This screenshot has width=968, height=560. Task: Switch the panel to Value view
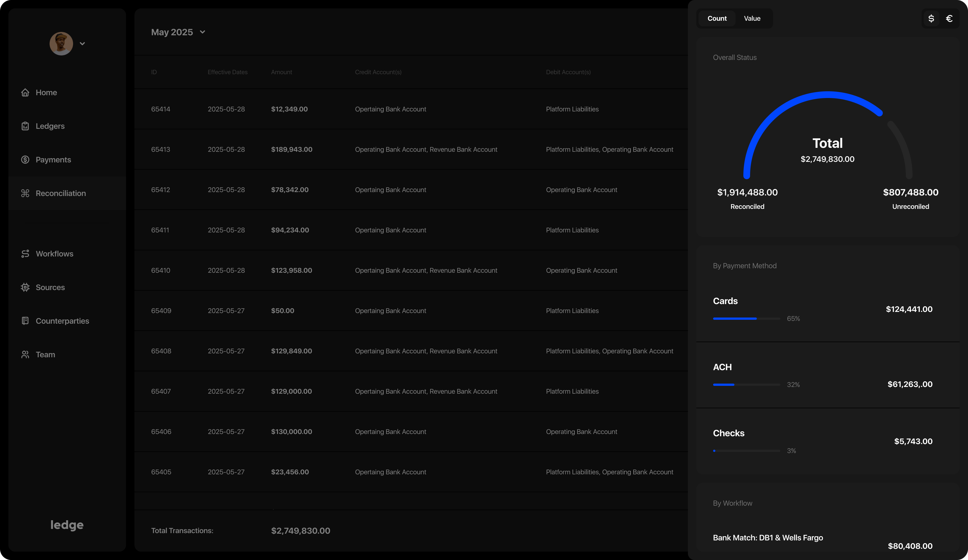coord(752,18)
